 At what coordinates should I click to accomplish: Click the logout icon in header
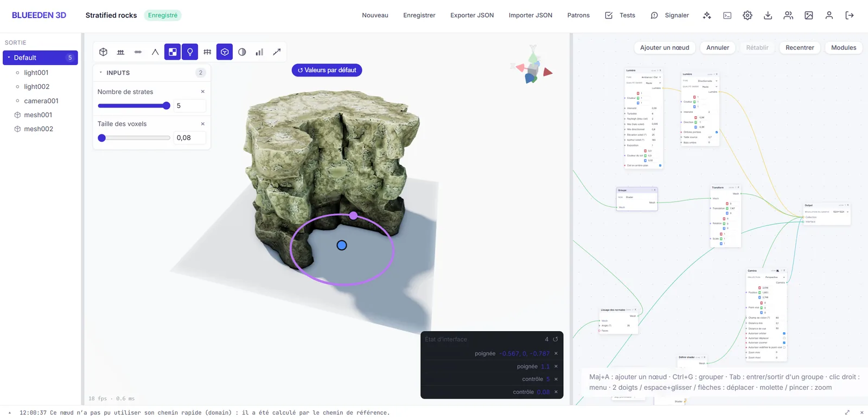(x=850, y=15)
